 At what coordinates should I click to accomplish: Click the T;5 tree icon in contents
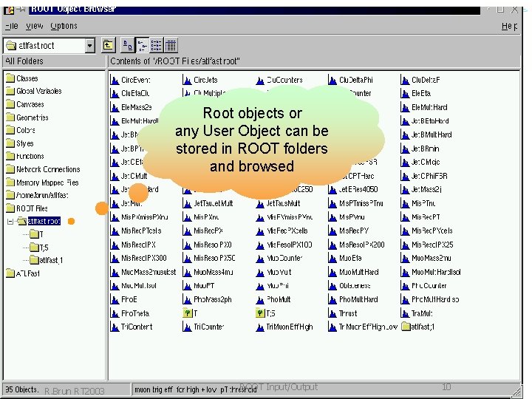pos(260,313)
